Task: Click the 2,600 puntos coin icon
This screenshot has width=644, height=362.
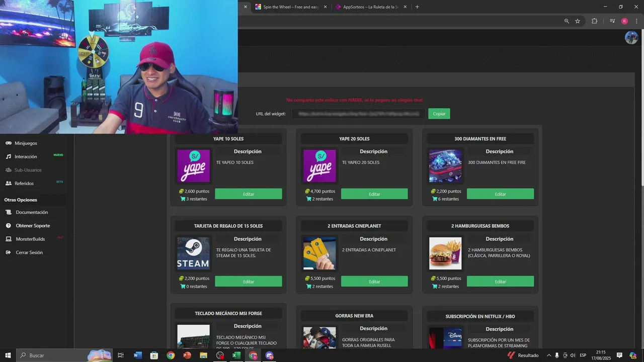Action: pyautogui.click(x=182, y=191)
